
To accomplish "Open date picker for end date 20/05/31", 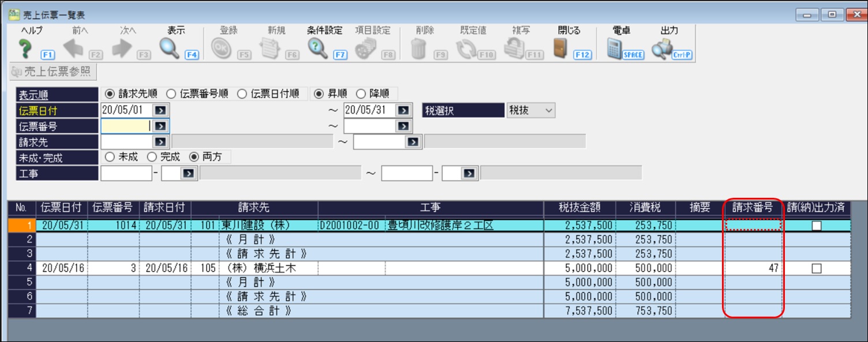I will (x=404, y=110).
